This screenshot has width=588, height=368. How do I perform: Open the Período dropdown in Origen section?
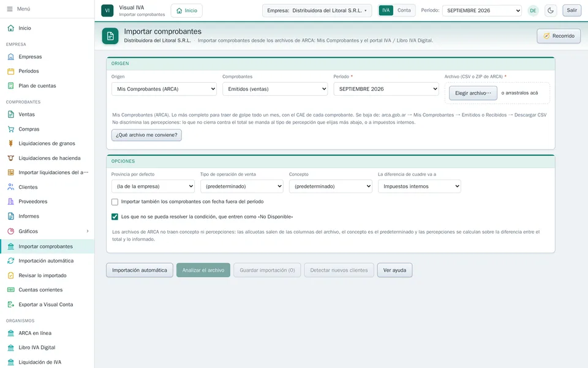pyautogui.click(x=386, y=89)
